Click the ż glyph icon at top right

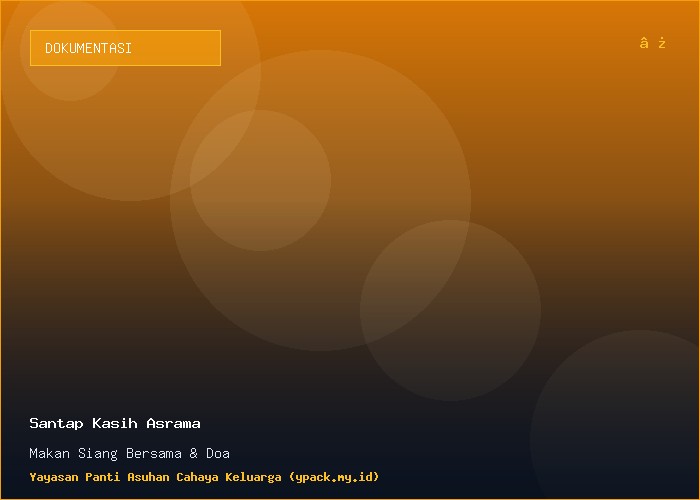click(x=662, y=43)
